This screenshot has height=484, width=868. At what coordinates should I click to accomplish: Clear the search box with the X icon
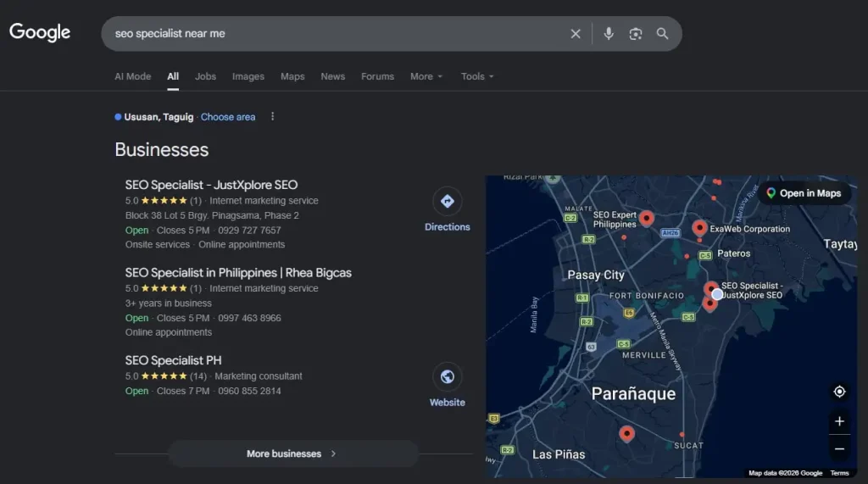pyautogui.click(x=576, y=34)
